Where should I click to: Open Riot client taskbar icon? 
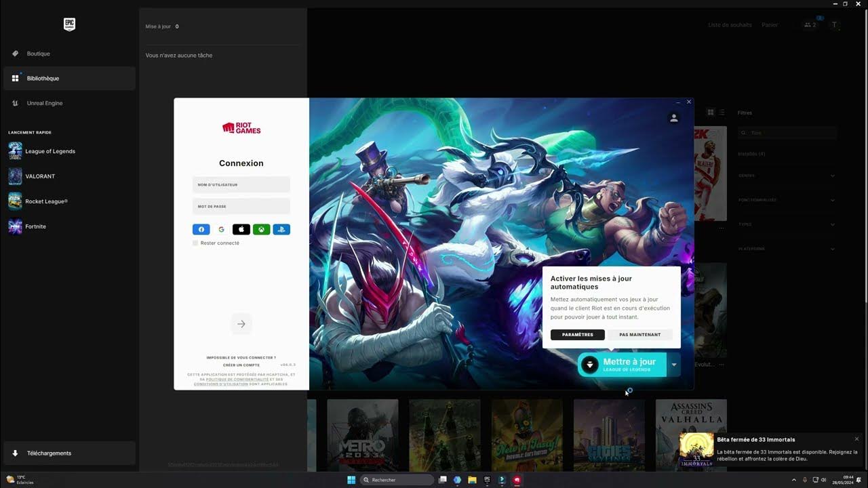[x=517, y=480]
